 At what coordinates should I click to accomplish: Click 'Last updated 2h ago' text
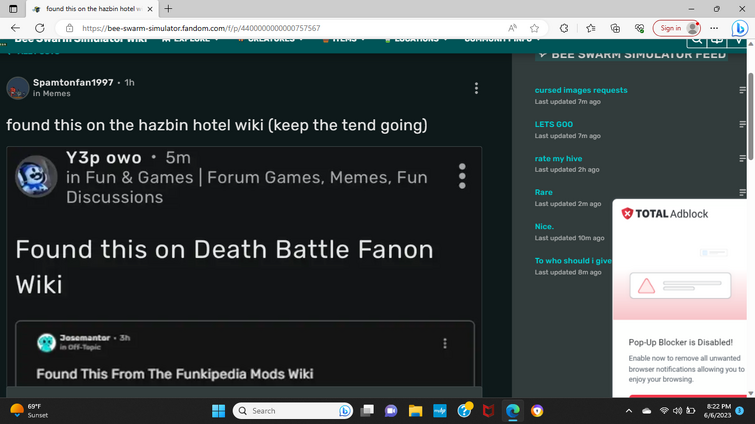pos(567,169)
